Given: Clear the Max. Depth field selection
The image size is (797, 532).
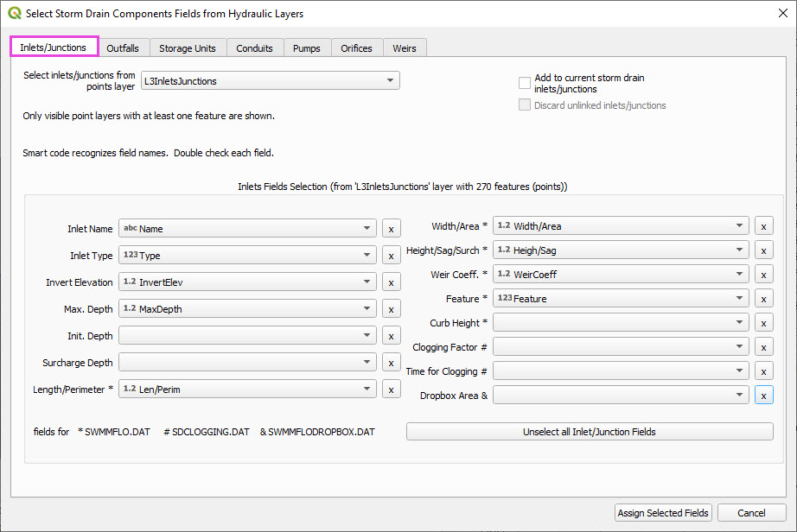Looking at the screenshot, I should pos(391,309).
